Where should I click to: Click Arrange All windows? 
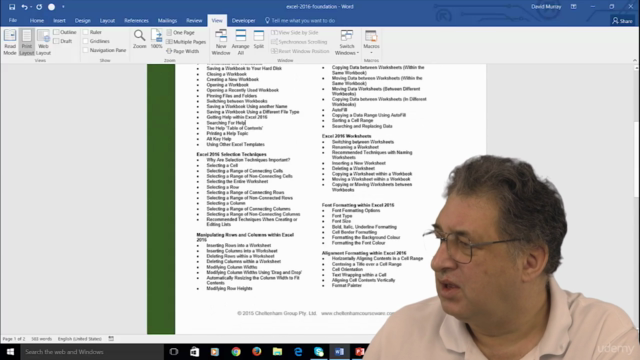pos(240,42)
